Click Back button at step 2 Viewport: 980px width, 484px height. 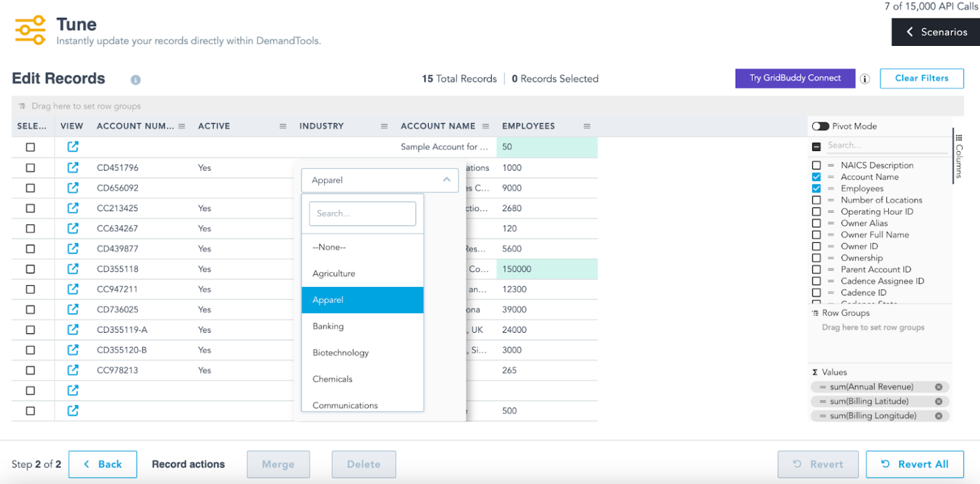click(x=103, y=464)
